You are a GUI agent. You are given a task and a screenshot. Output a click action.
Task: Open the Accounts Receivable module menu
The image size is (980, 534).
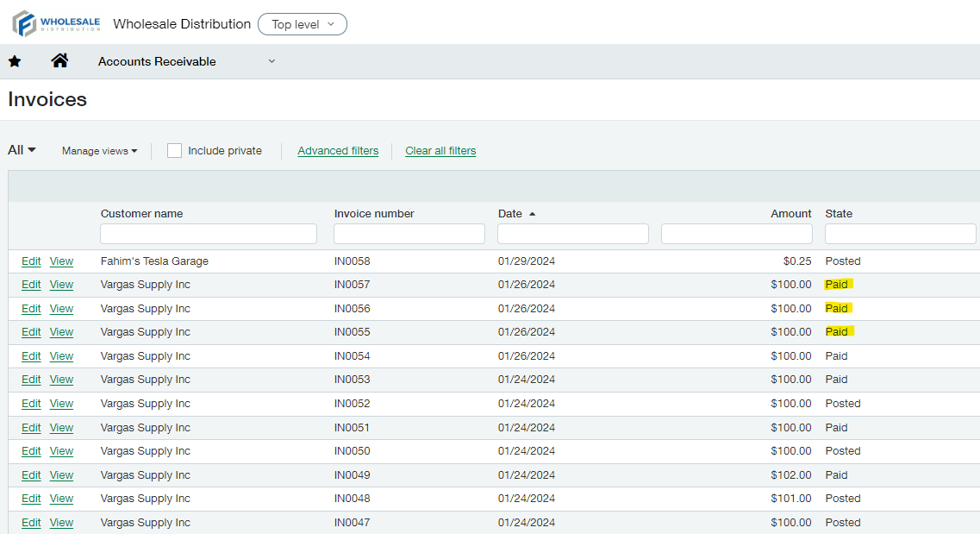[157, 61]
